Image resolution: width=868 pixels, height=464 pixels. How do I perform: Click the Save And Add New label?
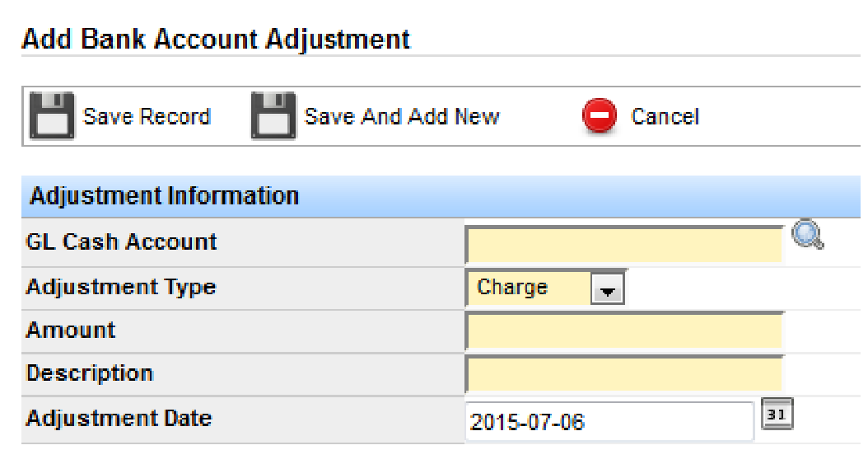pos(402,116)
